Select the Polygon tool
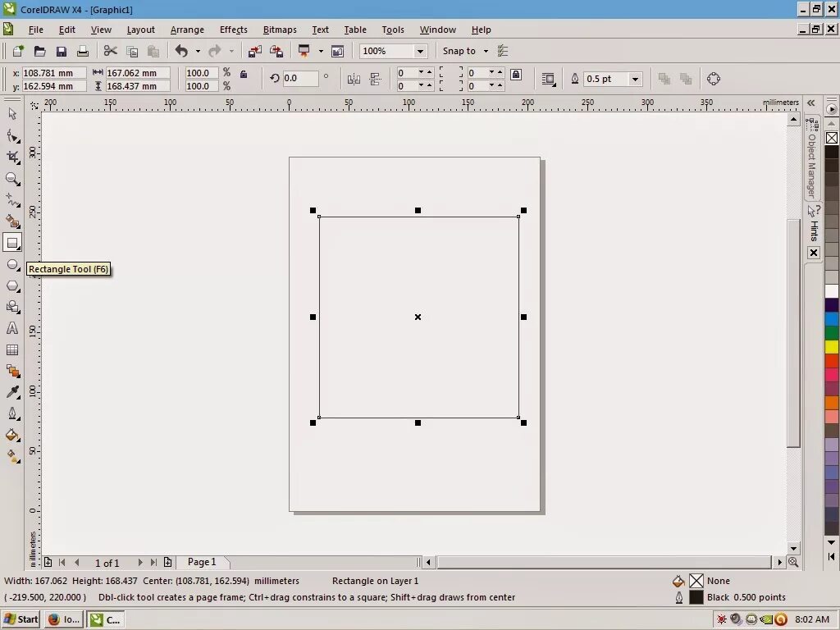840x630 pixels. [x=12, y=285]
